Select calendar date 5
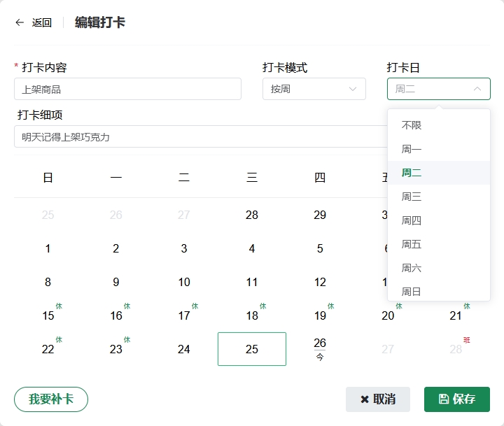Viewport: 504px width, 426px height. [320, 248]
